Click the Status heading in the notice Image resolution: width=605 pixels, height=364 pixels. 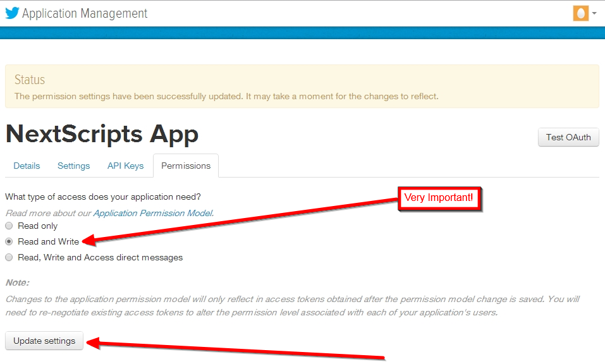coord(30,80)
